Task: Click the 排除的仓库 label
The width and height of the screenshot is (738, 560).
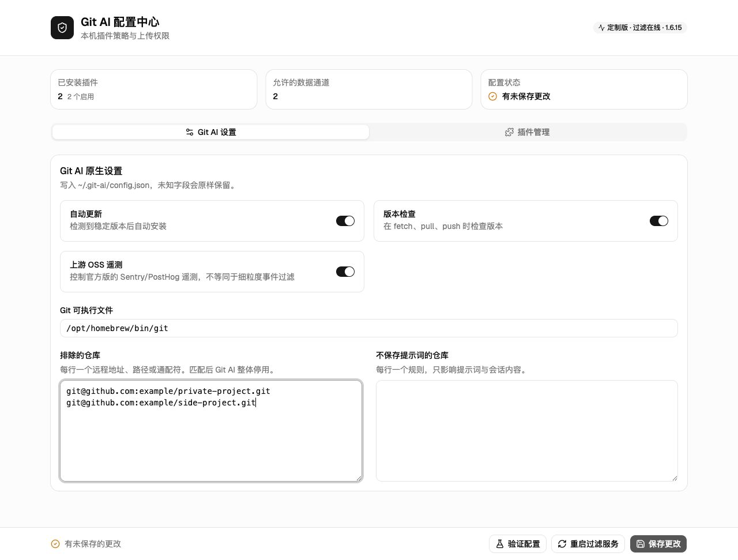Action: coord(80,355)
